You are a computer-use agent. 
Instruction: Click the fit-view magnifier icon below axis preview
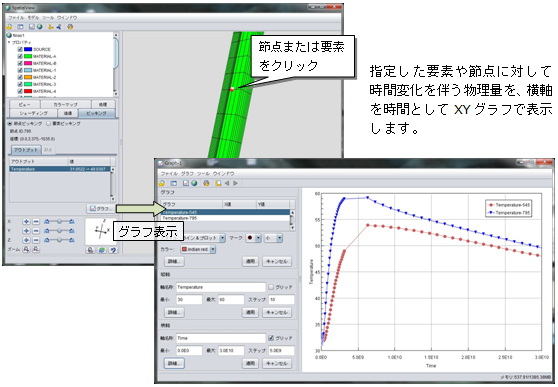(x=90, y=250)
